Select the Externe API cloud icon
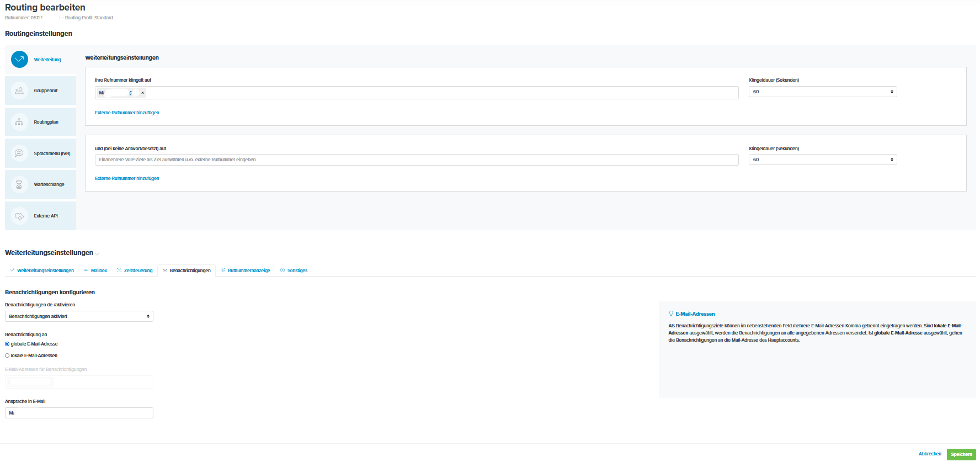Image resolution: width=980 pixels, height=462 pixels. coord(19,216)
